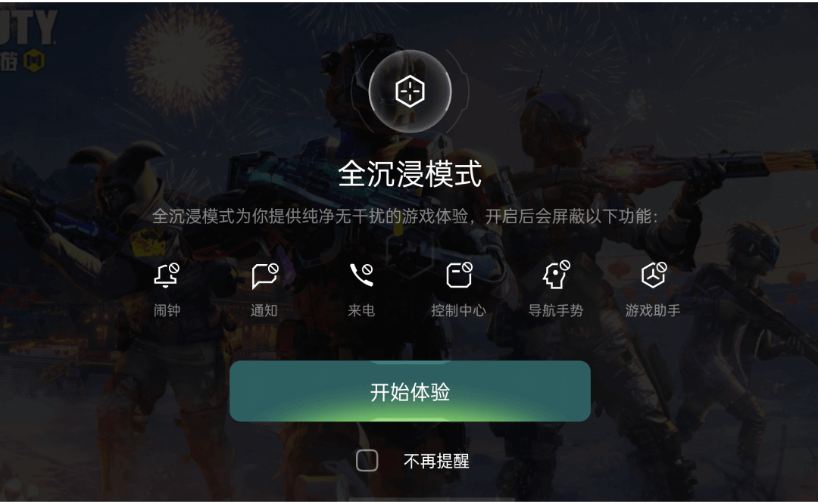Select the 控制中心 label
This screenshot has width=818, height=504.
[x=458, y=310]
